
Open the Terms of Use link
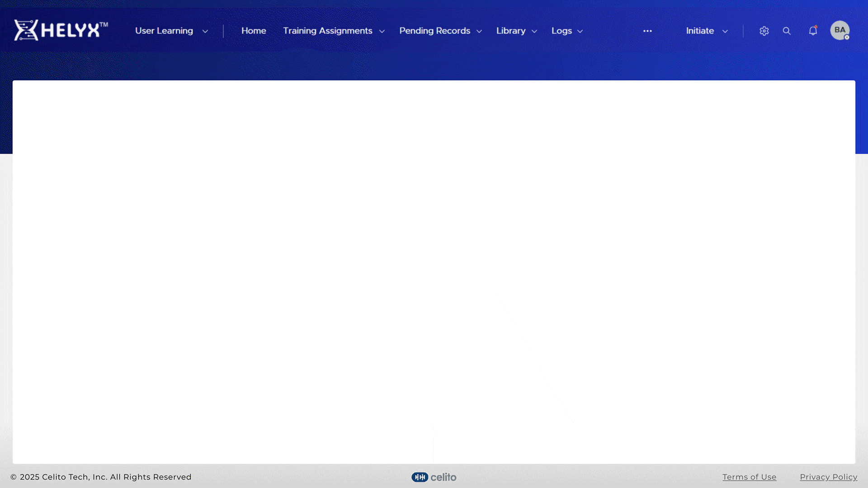click(x=749, y=477)
